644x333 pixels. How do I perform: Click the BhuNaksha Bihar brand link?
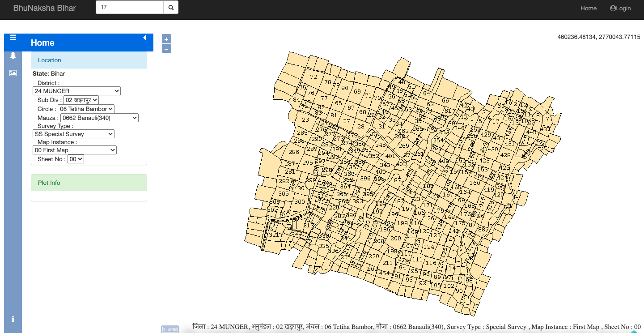tap(44, 8)
